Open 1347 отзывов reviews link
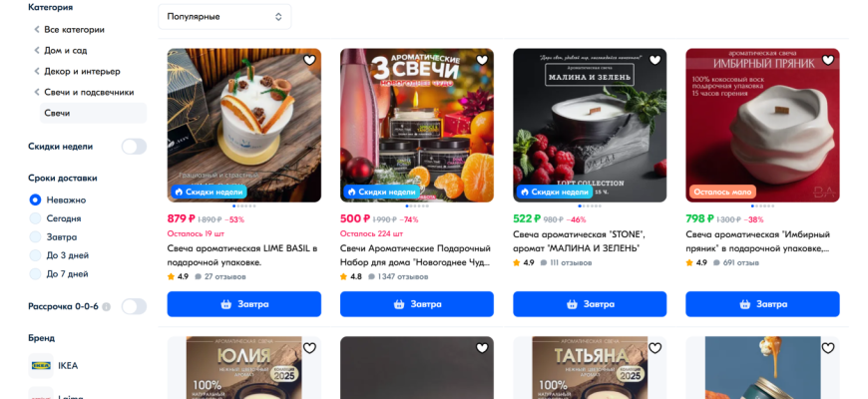This screenshot has height=399, width=868. click(398, 276)
